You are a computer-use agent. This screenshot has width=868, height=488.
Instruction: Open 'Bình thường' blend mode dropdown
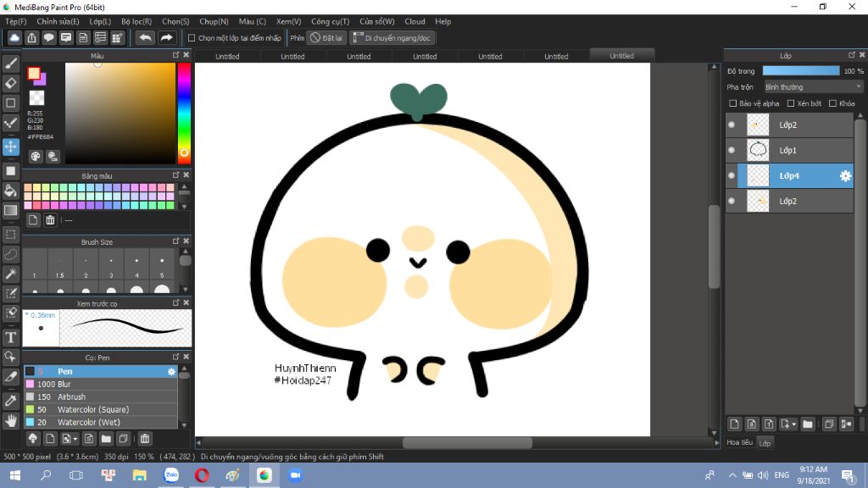813,87
